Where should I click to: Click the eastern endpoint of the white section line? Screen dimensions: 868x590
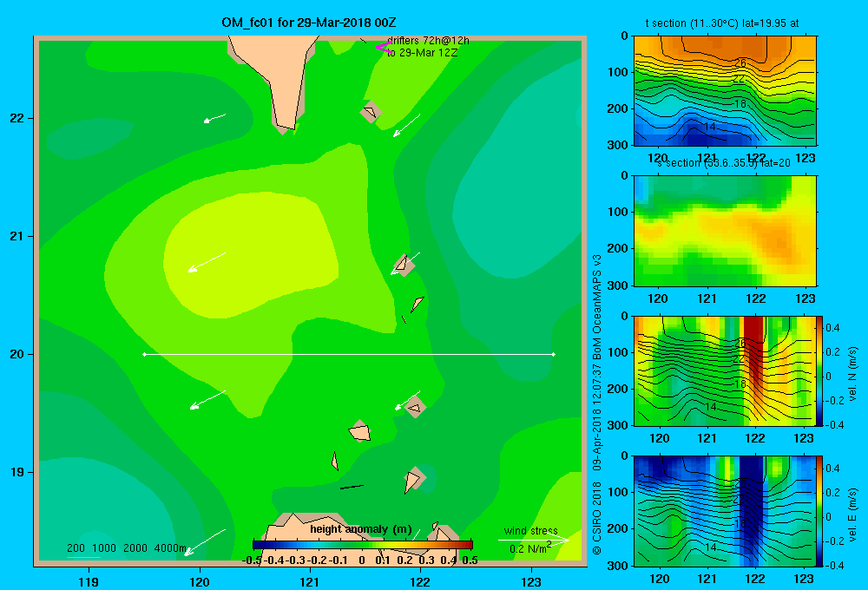[553, 354]
